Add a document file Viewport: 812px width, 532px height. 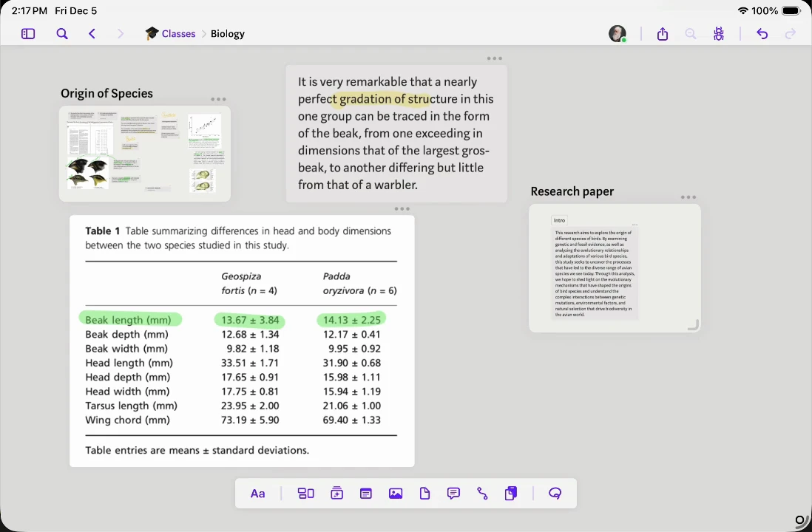[424, 493]
